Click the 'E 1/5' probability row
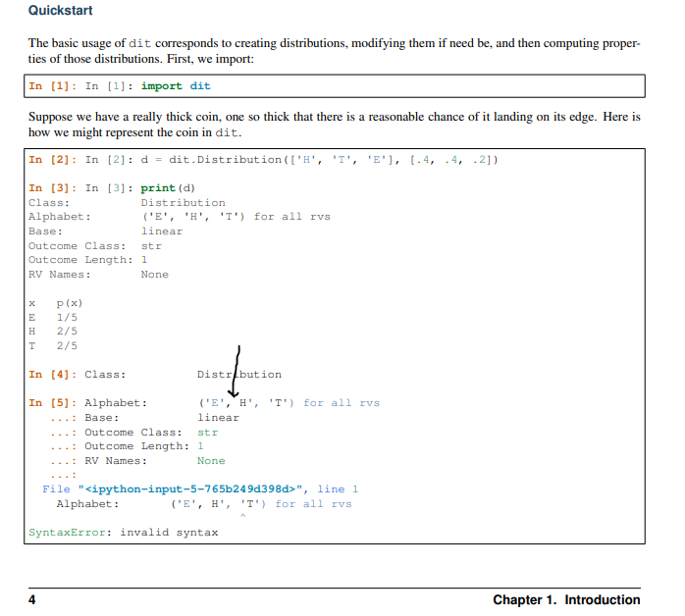 tap(53, 318)
